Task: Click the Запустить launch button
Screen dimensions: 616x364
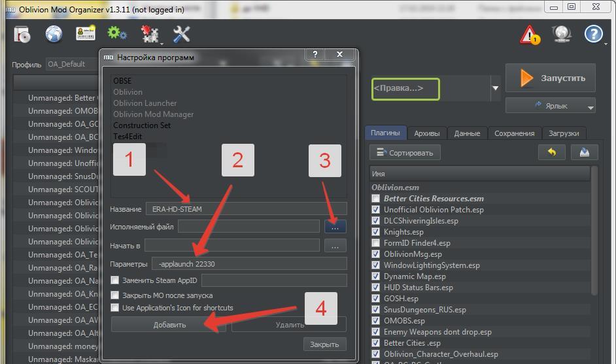Action: click(x=550, y=78)
